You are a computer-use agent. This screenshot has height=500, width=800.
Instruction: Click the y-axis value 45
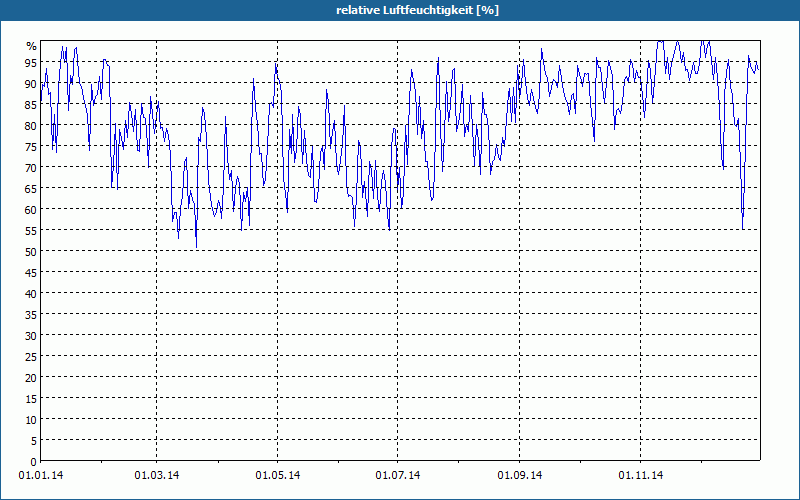(x=31, y=273)
